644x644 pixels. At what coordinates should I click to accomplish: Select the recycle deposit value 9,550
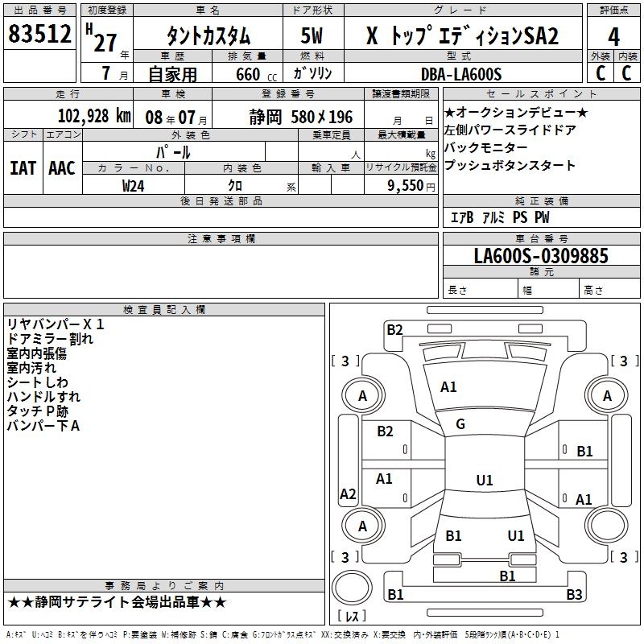406,185
